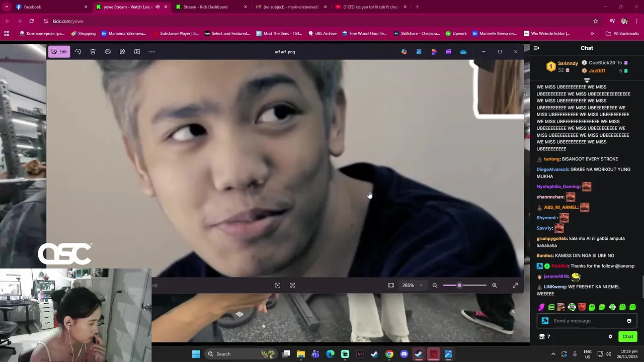Open the emoji picker in chat input
This screenshot has height=362, width=644.
click(x=629, y=321)
